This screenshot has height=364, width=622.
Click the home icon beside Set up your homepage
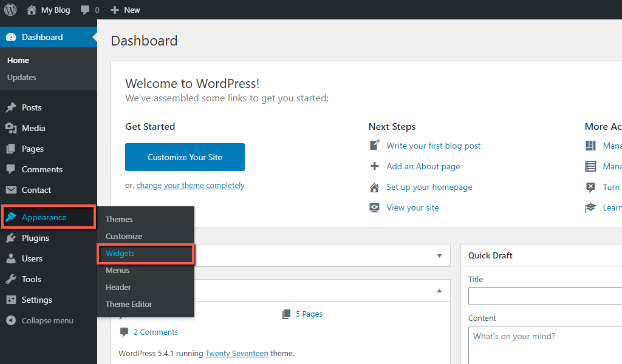[374, 187]
